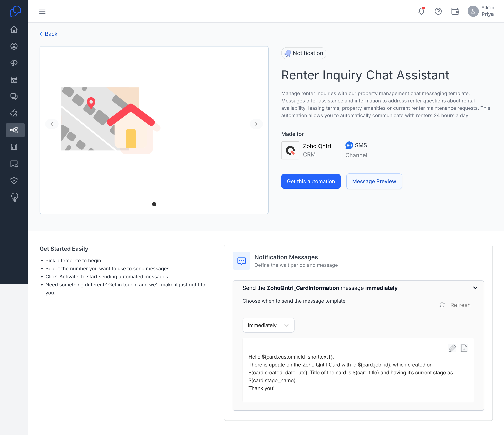Select the Automation workflow icon in sidebar
504x435 pixels.
15,130
